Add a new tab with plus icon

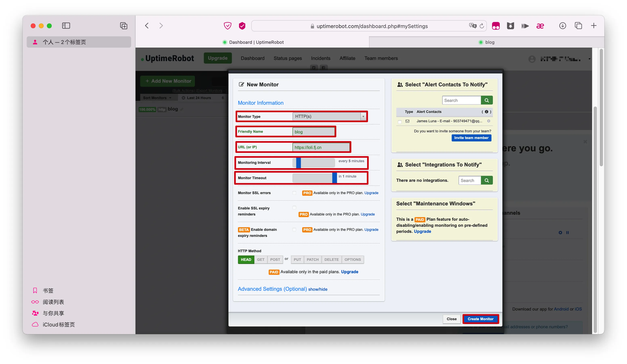click(x=594, y=26)
